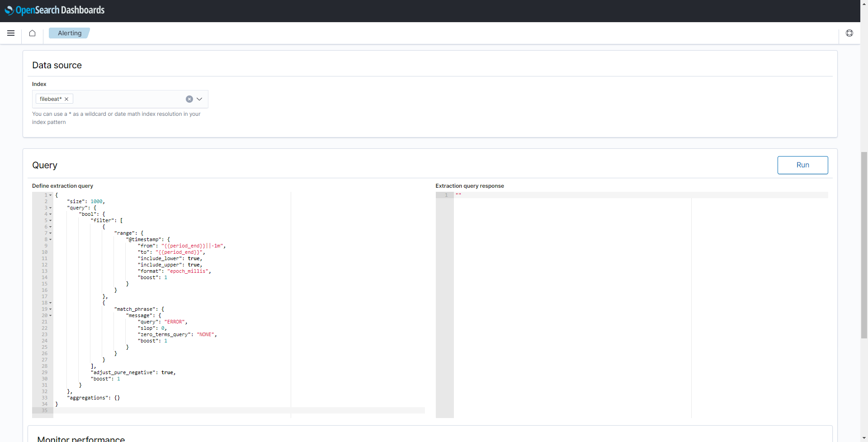Click the page vertical scrollbar thumb
The image size is (868, 442).
point(864,245)
